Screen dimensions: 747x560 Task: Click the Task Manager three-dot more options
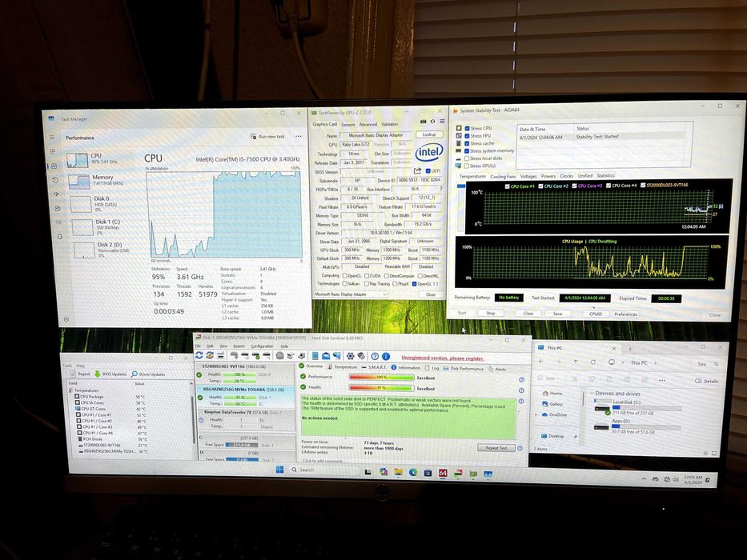[299, 136]
